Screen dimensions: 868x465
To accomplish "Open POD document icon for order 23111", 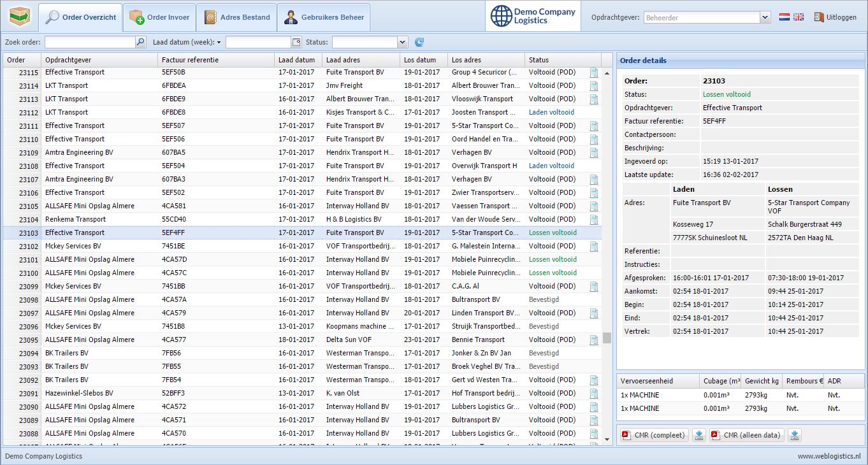I will (x=594, y=126).
